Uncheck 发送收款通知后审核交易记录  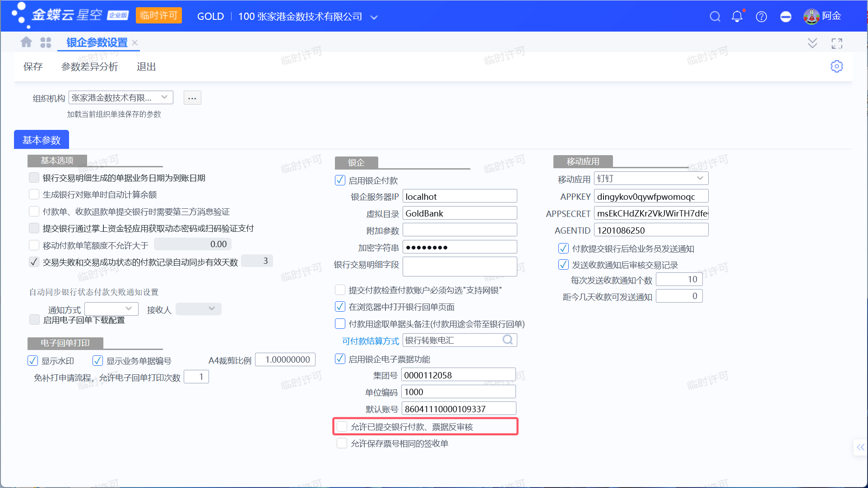(563, 265)
